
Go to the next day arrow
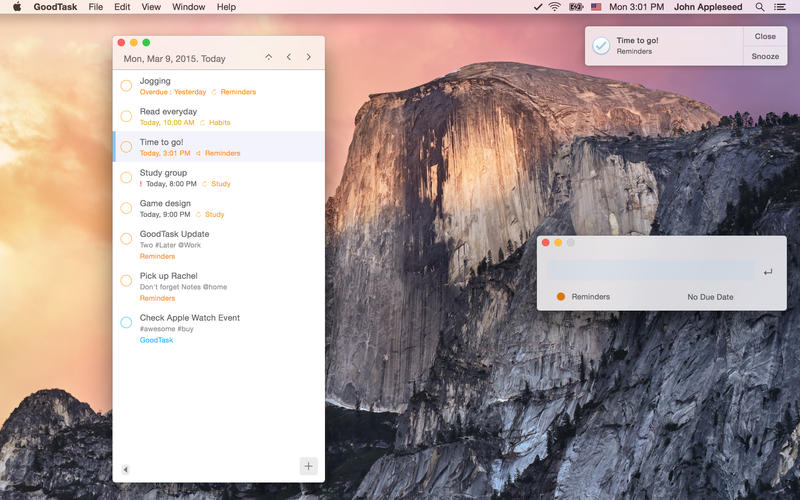[309, 58]
